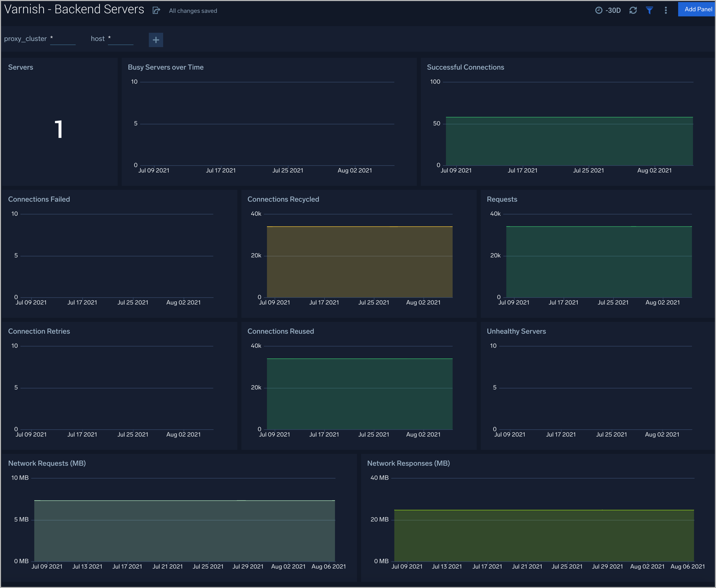Click the Add Panel button
The height and width of the screenshot is (588, 716).
click(x=695, y=9)
